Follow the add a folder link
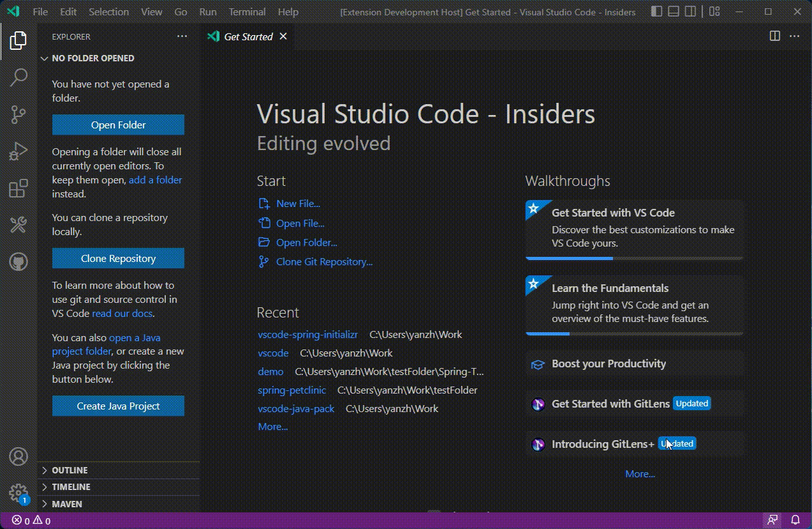 click(155, 180)
